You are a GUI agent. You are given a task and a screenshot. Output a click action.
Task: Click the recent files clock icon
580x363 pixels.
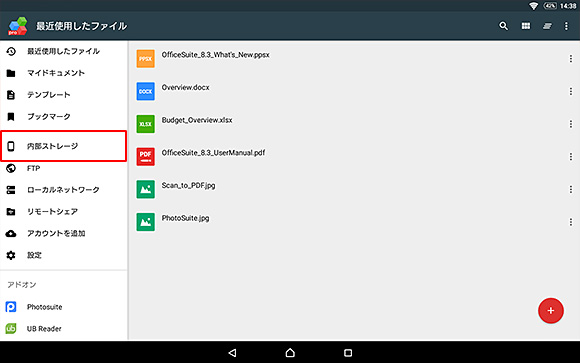pyautogui.click(x=11, y=51)
